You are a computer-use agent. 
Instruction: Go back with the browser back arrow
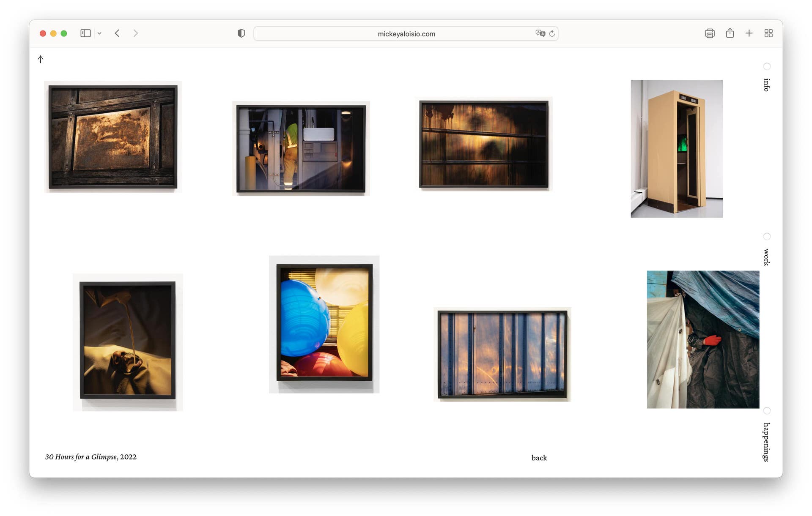(x=117, y=33)
